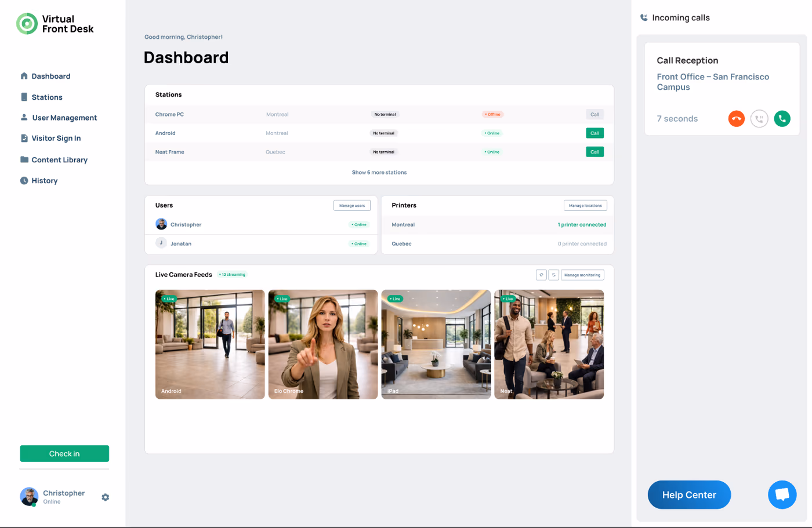The height and width of the screenshot is (528, 812).
Task: Click the Visitor Sign In document icon
Action: point(24,138)
